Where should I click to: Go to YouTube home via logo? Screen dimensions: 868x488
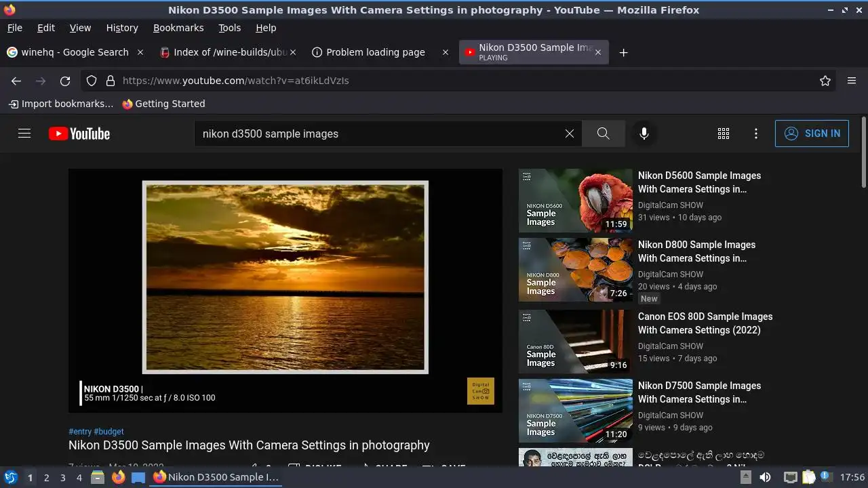tap(79, 134)
